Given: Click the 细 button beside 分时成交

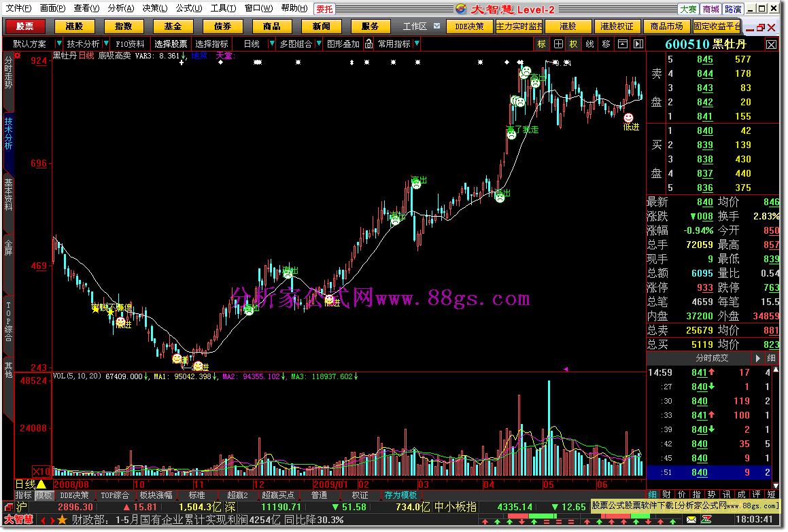Looking at the screenshot, I should [x=772, y=358].
